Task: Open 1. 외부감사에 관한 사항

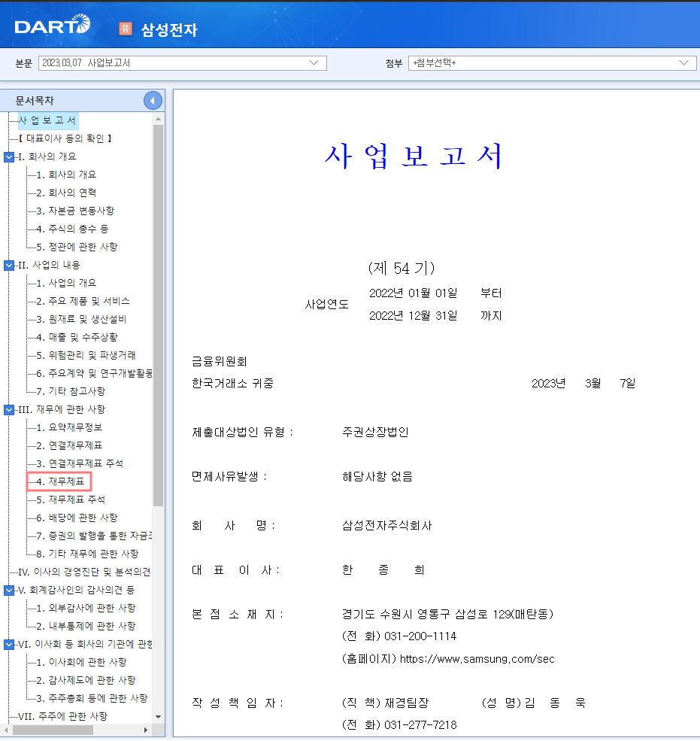Action: [86, 608]
